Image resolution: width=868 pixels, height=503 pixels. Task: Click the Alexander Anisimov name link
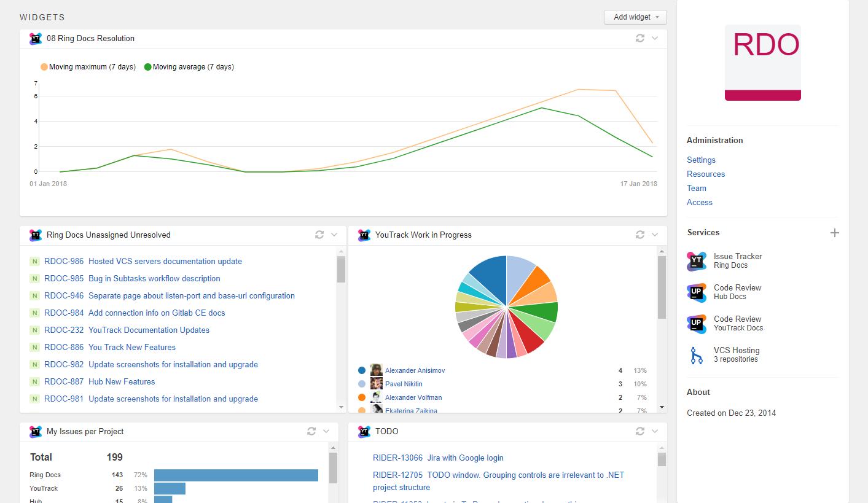click(415, 371)
